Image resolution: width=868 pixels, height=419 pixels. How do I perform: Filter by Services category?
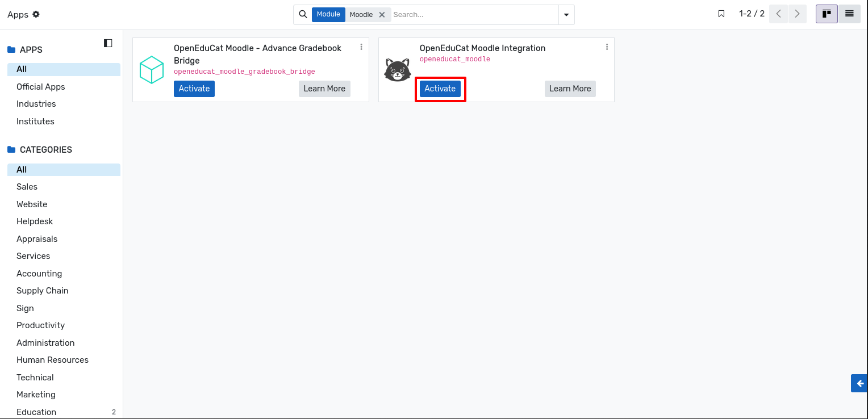click(x=64, y=256)
